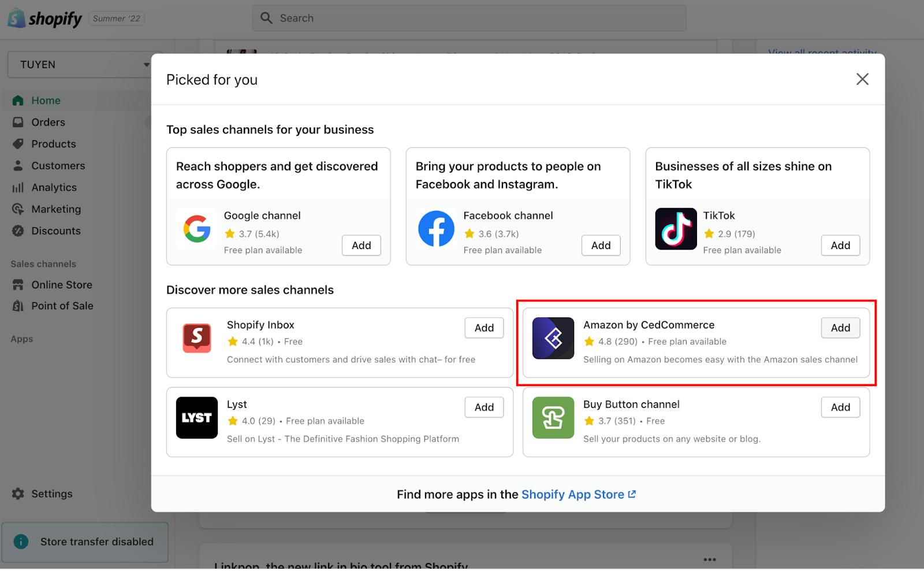
Task: Click the Customers person icon
Action: pos(18,166)
